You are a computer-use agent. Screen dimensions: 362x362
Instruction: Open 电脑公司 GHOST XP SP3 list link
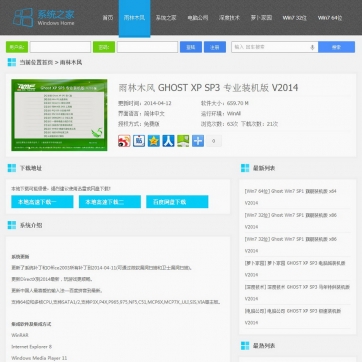[x=293, y=317]
